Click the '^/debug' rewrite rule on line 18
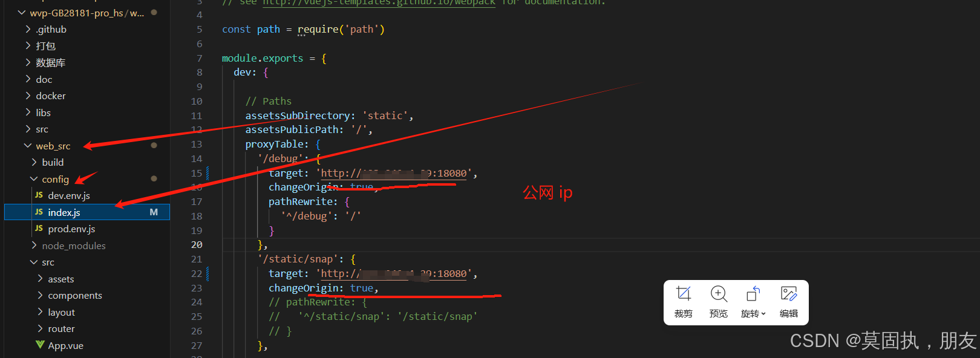980x358 pixels. click(321, 216)
